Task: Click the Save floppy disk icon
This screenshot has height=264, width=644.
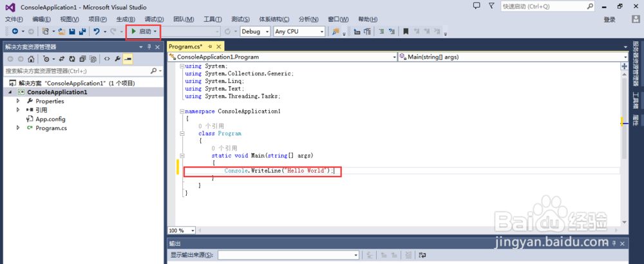Action: pos(72,31)
